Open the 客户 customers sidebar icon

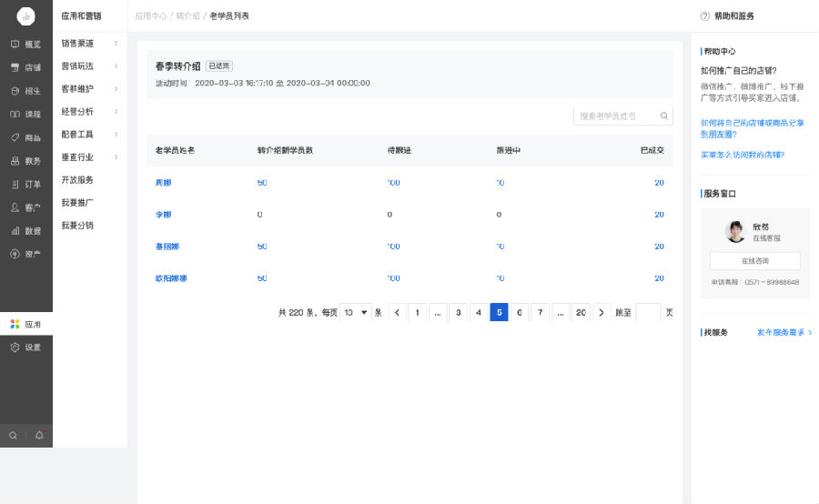tap(15, 207)
